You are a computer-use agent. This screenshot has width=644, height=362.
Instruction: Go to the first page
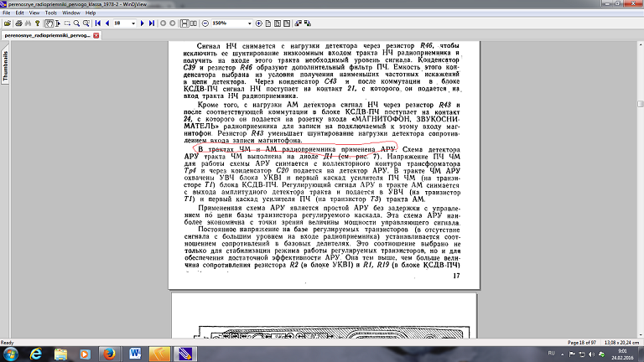click(x=98, y=23)
